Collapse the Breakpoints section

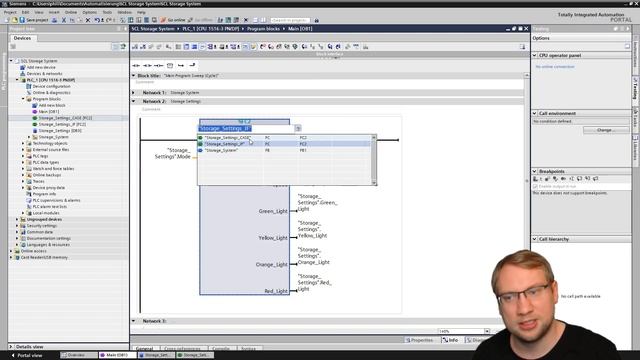coord(534,171)
